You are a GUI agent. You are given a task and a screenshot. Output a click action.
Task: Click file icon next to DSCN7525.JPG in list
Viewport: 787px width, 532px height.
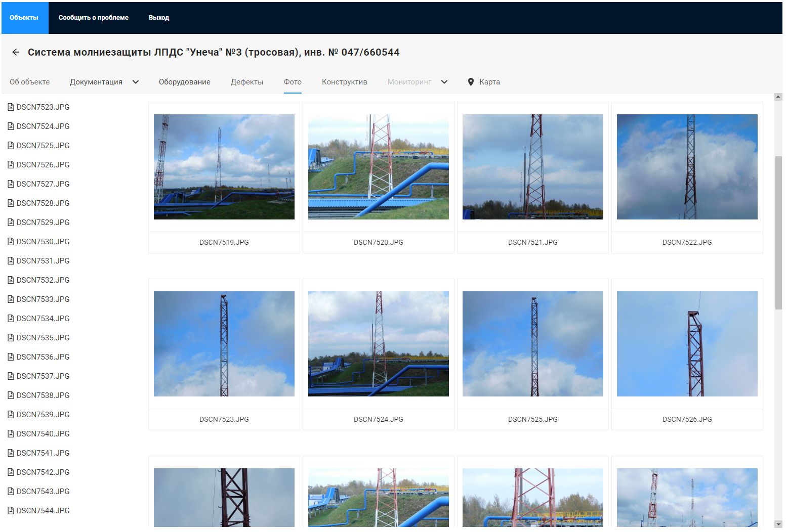tap(11, 146)
